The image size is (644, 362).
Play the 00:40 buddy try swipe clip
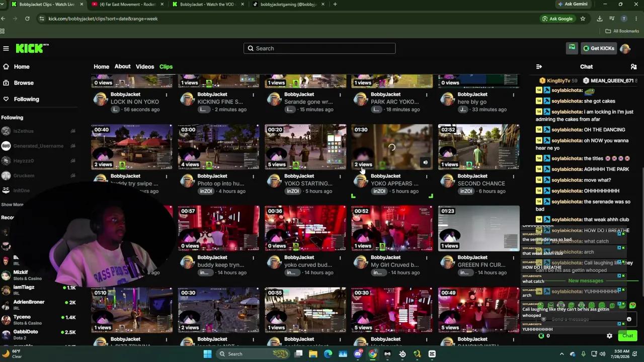pyautogui.click(x=132, y=147)
